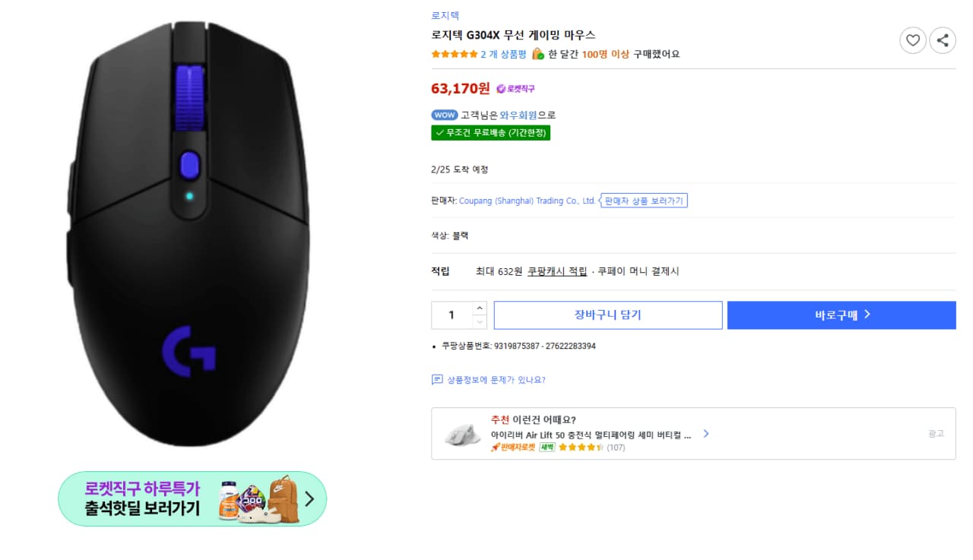Click the 바로구매 button
The image size is (973, 560).
click(x=841, y=315)
